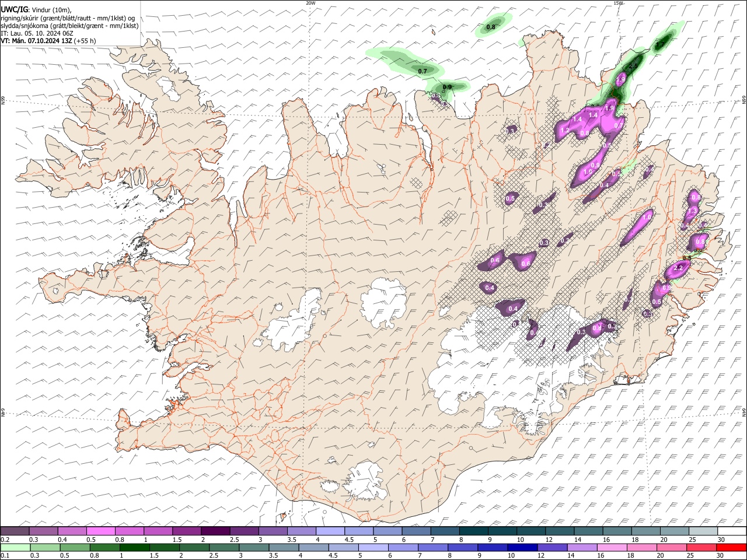Choose the bottom-row swatch labeled 25
Viewport: 747px width, 560px height.
pos(702,547)
